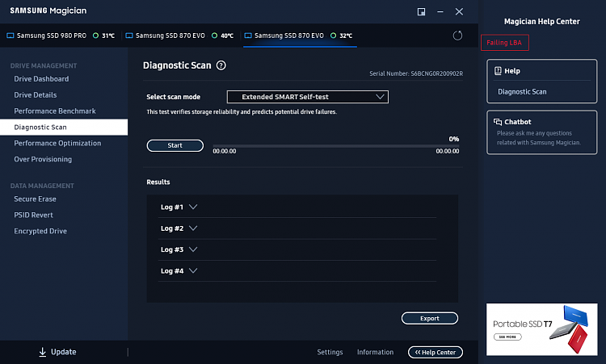This screenshot has height=364, width=606.
Task: Collapse the Help Center panel
Action: (436, 352)
